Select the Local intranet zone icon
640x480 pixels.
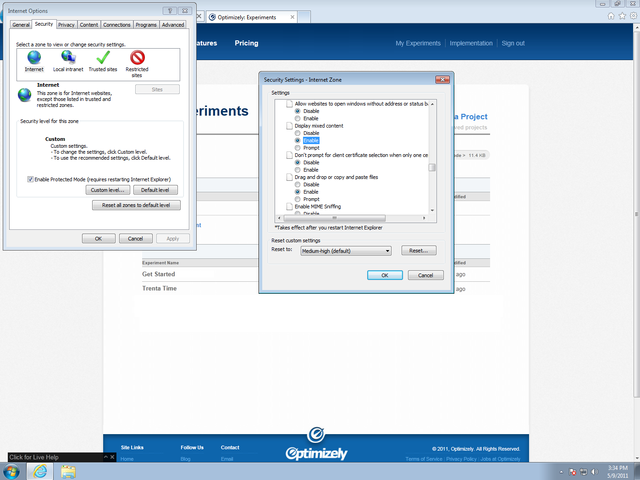[x=68, y=59]
